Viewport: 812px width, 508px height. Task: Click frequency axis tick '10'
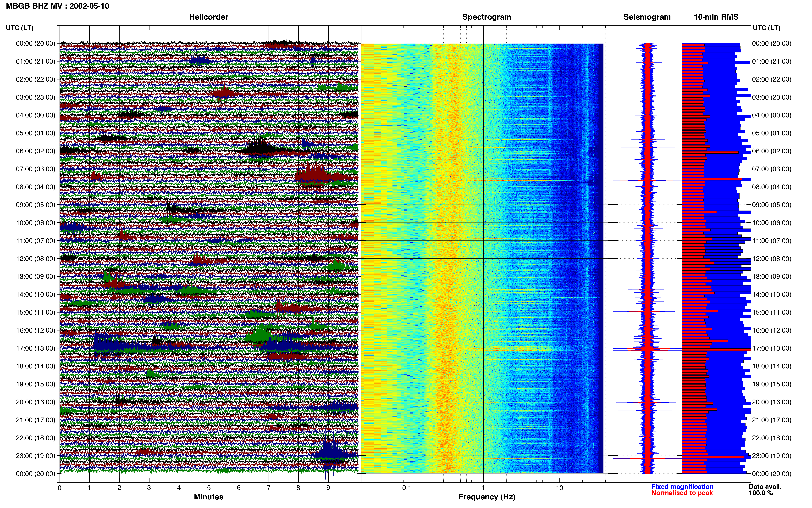(559, 488)
